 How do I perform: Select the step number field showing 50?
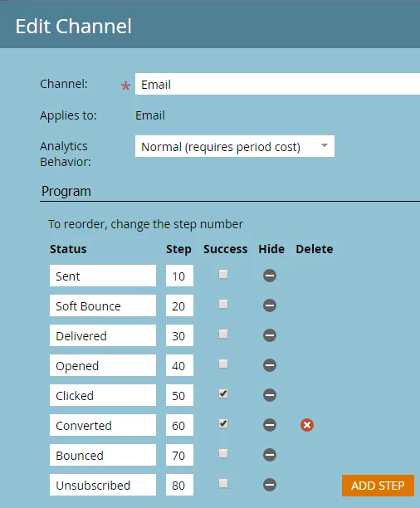pyautogui.click(x=179, y=395)
